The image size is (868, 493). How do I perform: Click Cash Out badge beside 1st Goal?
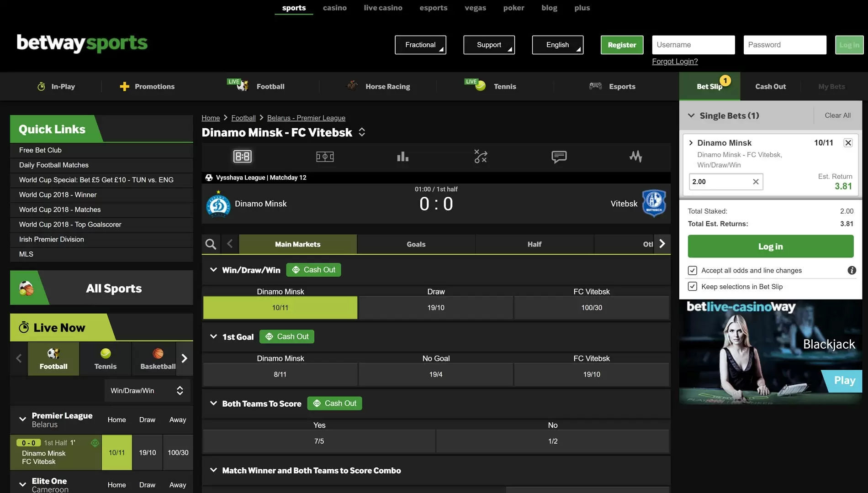[286, 336]
